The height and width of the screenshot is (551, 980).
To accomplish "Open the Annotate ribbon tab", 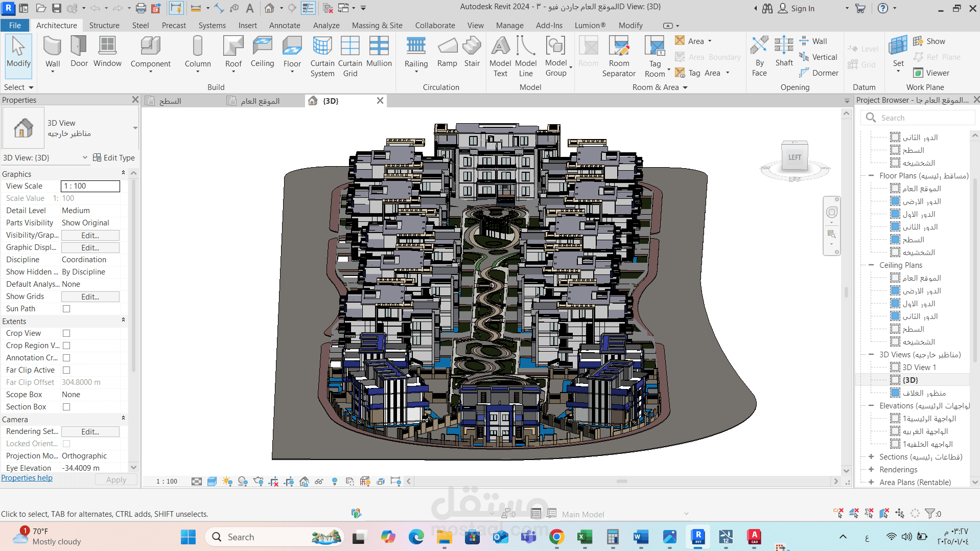I will coord(285,26).
